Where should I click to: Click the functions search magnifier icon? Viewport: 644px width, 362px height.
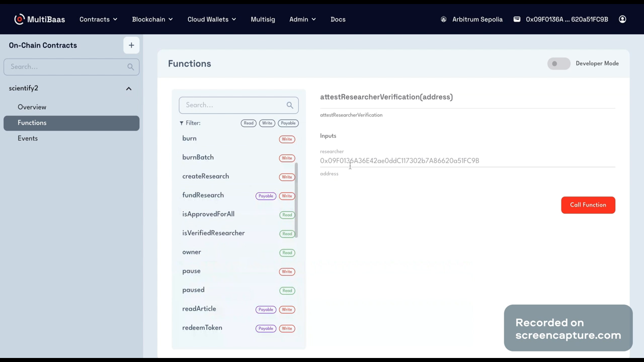[x=290, y=105]
